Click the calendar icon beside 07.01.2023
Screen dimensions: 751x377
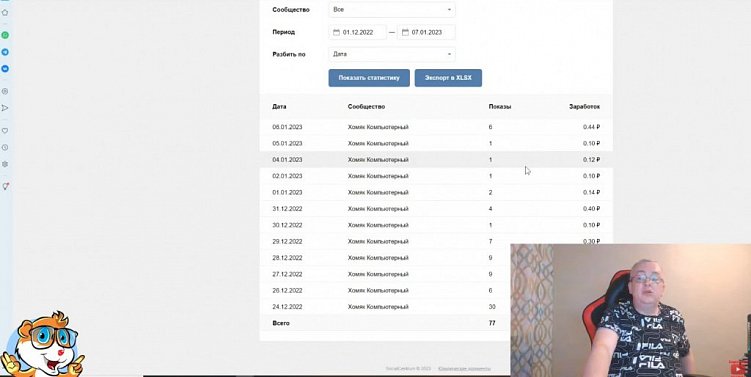pyautogui.click(x=405, y=33)
